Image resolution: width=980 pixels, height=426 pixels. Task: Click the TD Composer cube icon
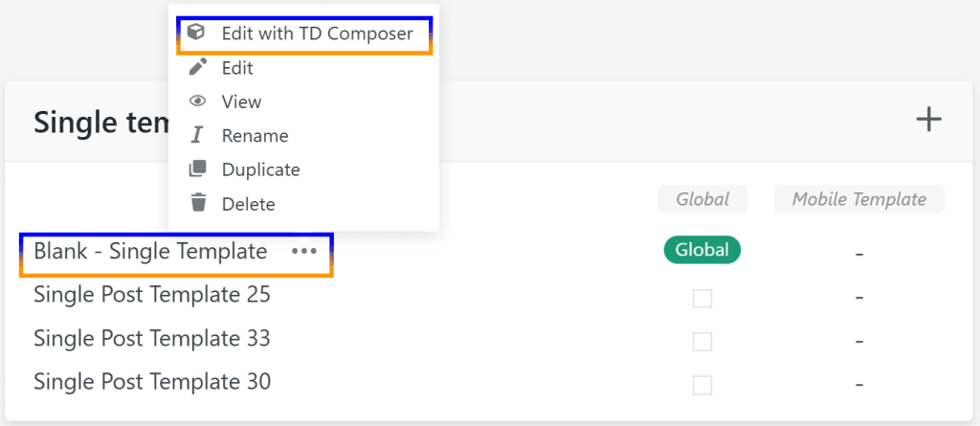pyautogui.click(x=196, y=34)
